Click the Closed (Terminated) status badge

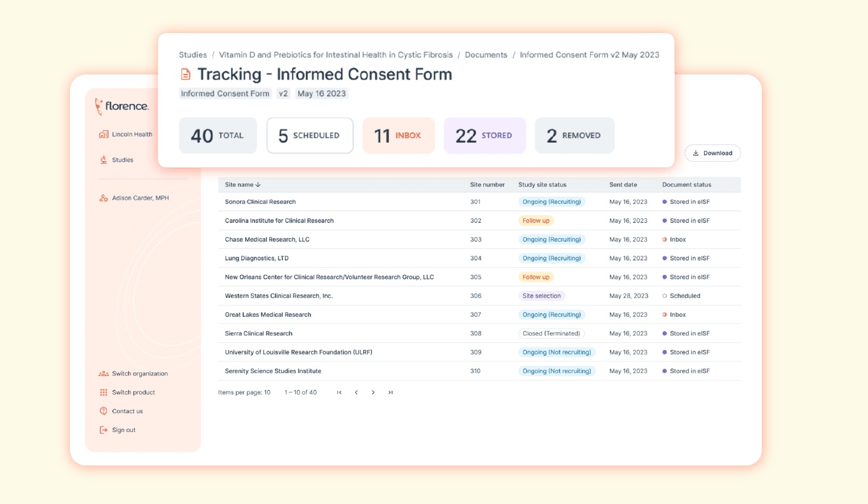tap(551, 333)
